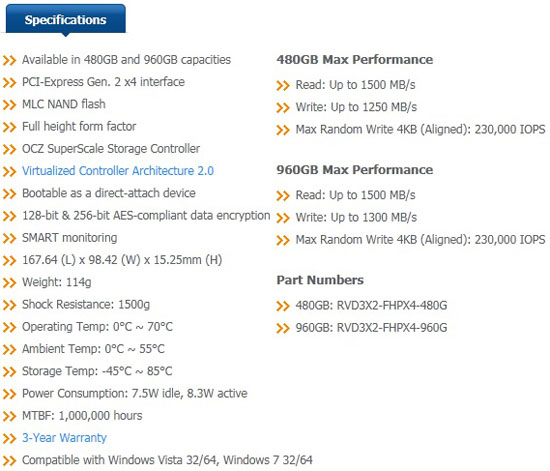Click arrow bullet beside Weight: 114g
Viewport: 550px width, 471px height.
pos(9,283)
